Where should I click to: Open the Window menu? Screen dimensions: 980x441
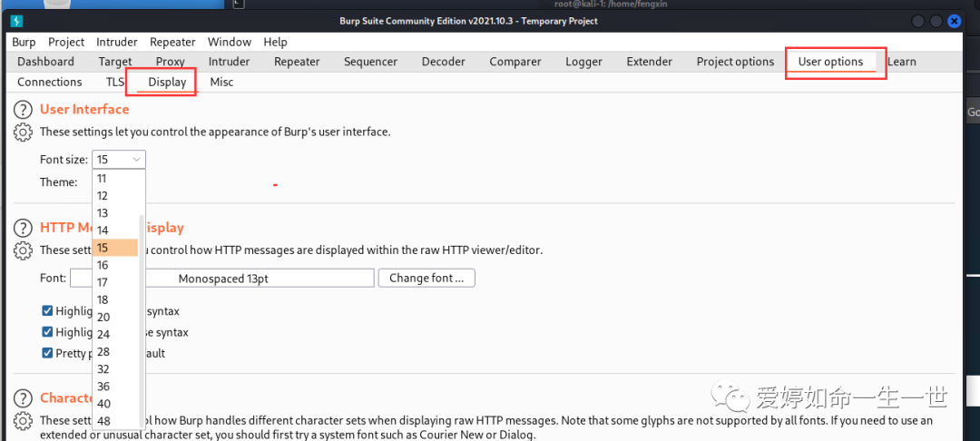[230, 42]
